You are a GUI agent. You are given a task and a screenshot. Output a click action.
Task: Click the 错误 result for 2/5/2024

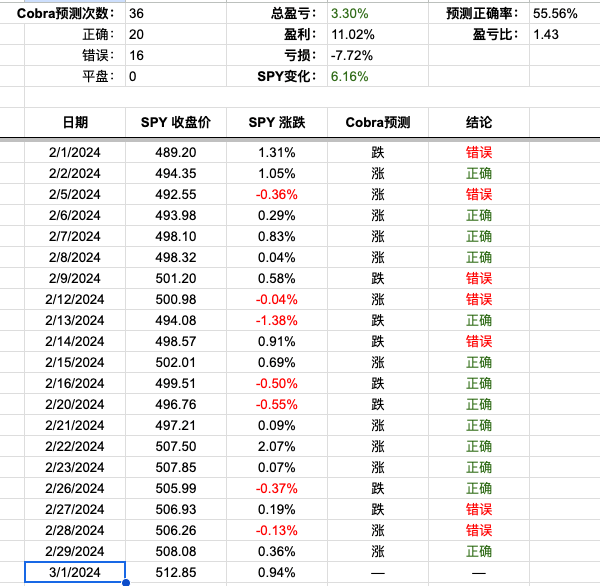[x=479, y=194]
